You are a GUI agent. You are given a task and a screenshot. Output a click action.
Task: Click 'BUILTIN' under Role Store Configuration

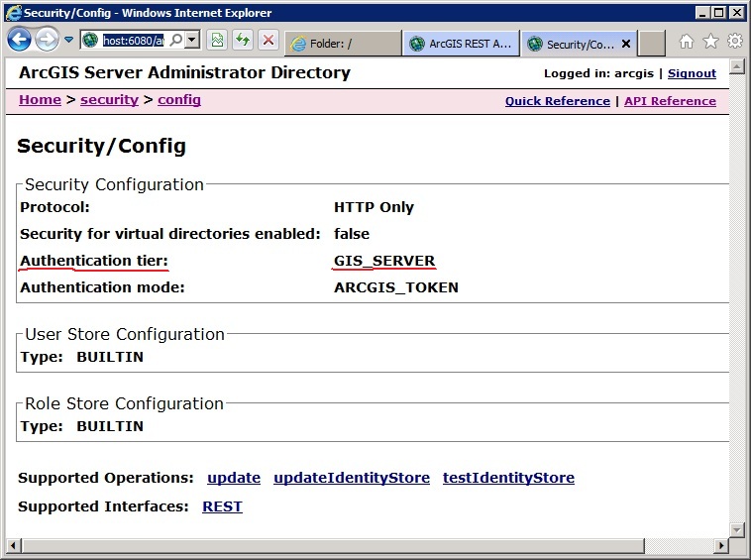coord(110,426)
